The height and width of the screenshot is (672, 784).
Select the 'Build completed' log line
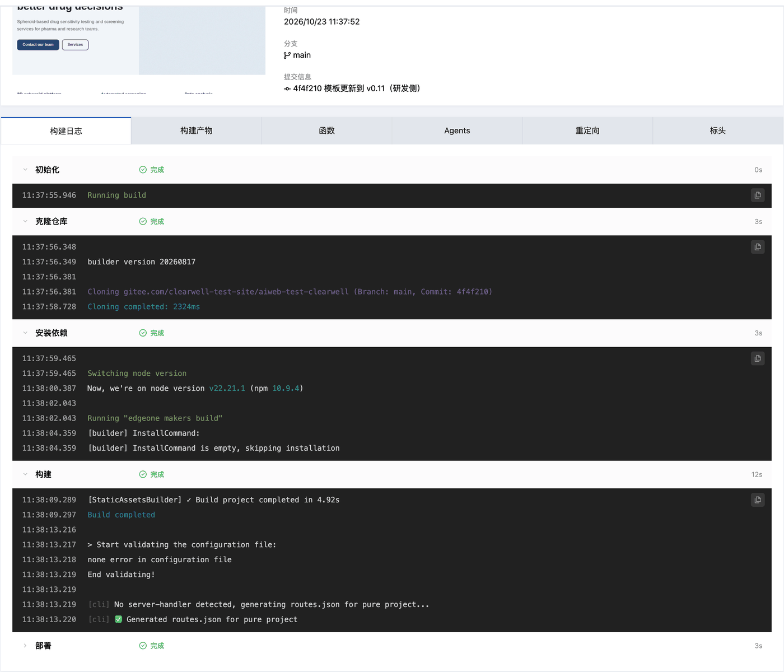[x=122, y=515]
